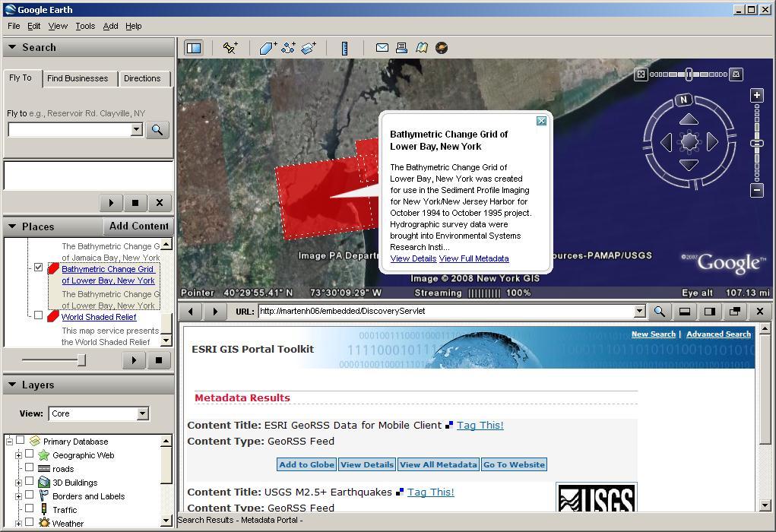The image size is (776, 532).
Task: Open View Full Metadata link in balloon
Action: 474,258
